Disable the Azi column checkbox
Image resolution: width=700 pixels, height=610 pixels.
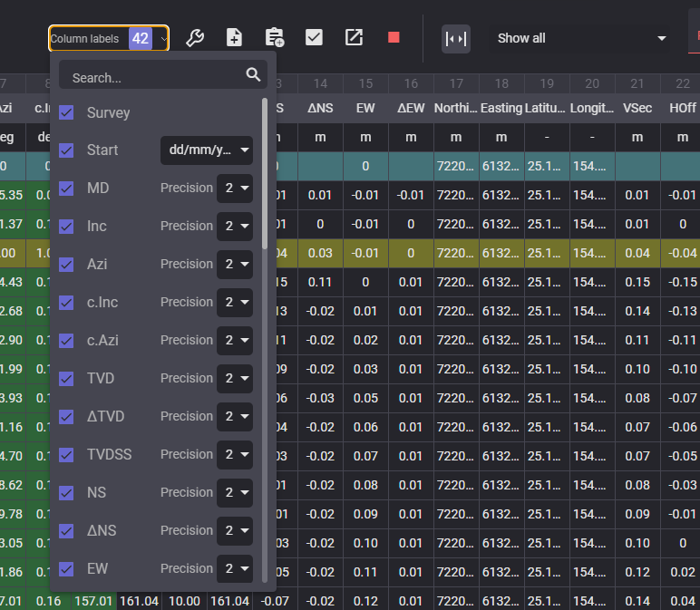pos(66,264)
